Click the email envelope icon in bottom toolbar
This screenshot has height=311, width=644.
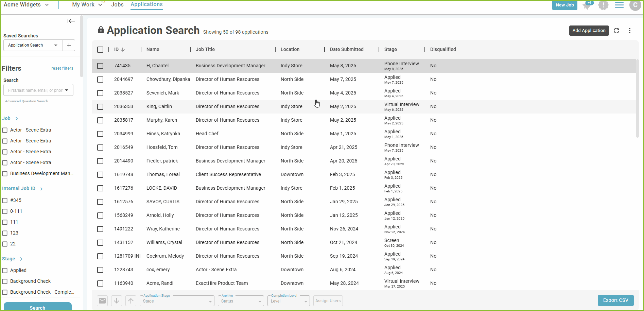[x=102, y=301]
